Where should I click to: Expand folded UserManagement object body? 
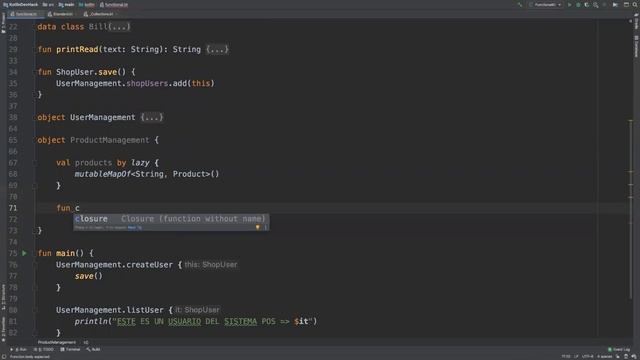[151, 118]
